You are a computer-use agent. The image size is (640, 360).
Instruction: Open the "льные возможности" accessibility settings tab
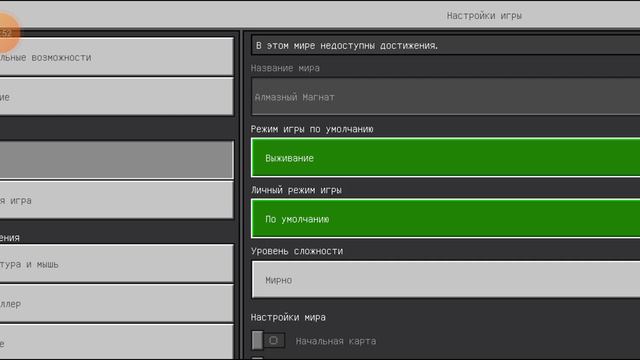[x=116, y=57]
